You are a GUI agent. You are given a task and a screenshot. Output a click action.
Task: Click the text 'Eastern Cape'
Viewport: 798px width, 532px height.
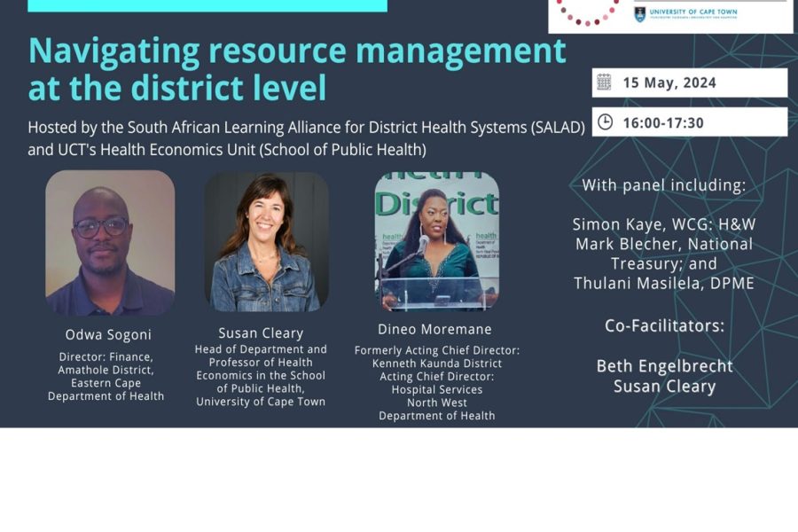click(106, 383)
